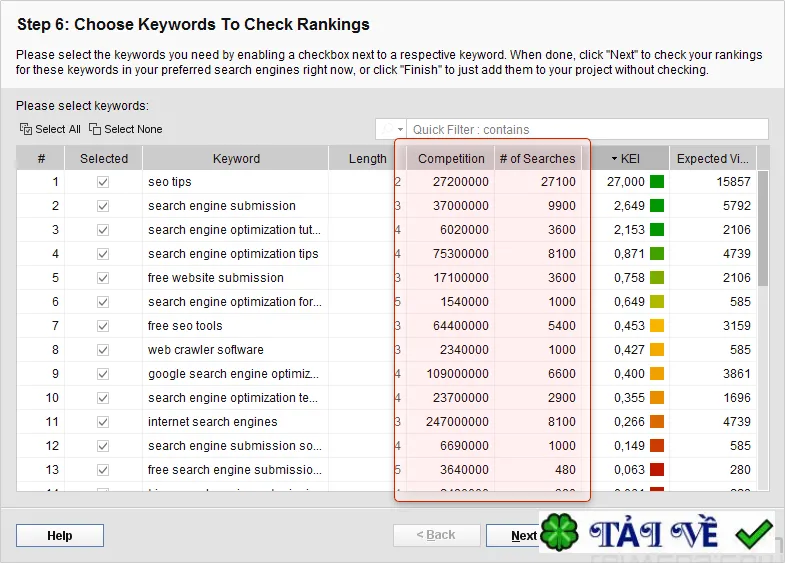785x563 pixels.
Task: Click the keyword list vertical scrollbar
Action: pyautogui.click(x=762, y=330)
